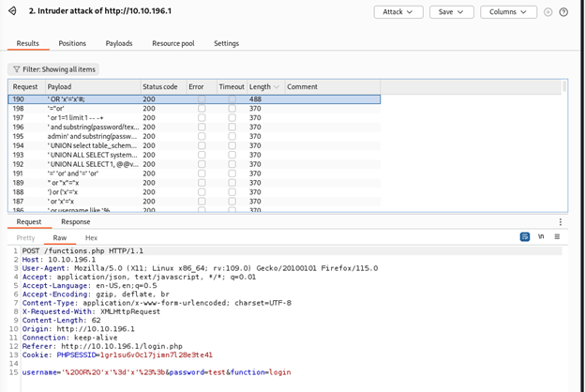585x392 pixels.
Task: Switch to Pretty view
Action: [x=25, y=238]
